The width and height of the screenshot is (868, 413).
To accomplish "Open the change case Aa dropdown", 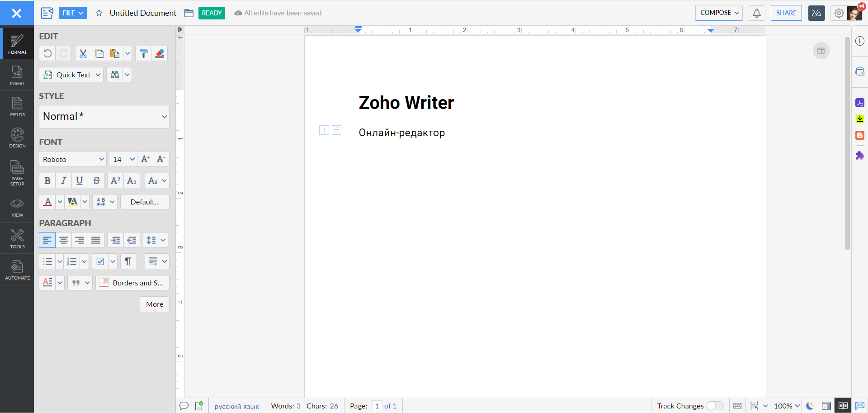I will pos(157,180).
